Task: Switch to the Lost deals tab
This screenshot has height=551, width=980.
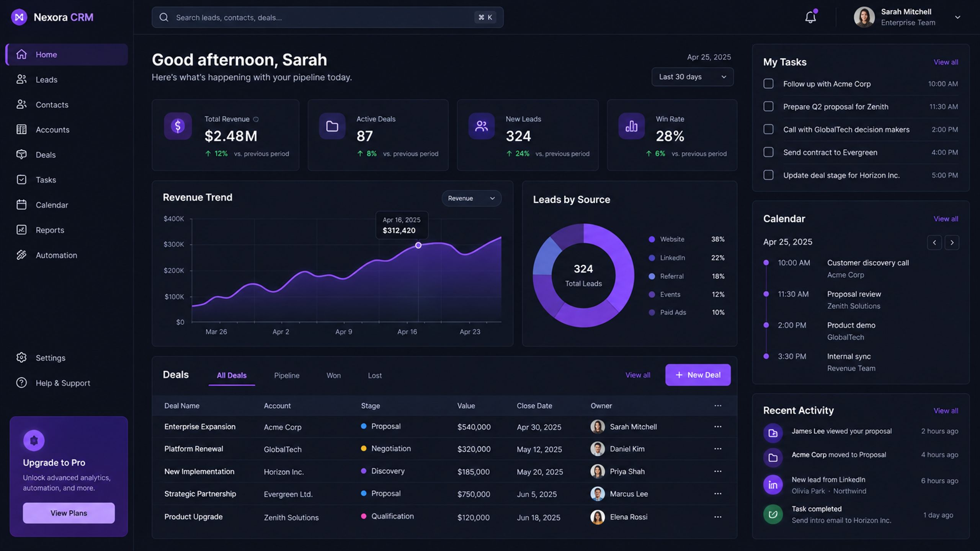Action: tap(375, 375)
